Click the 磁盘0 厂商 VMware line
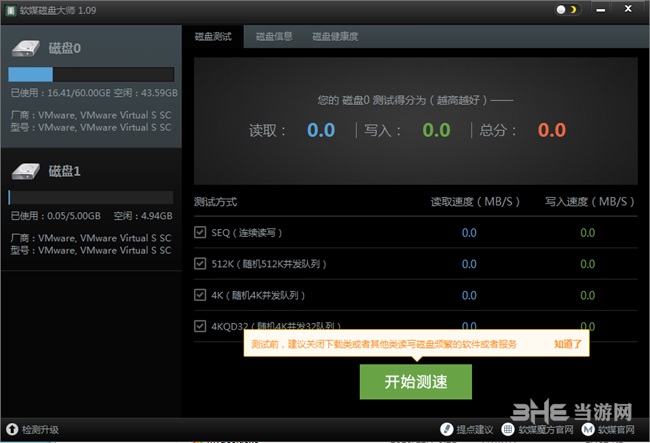The image size is (650, 443). pyautogui.click(x=91, y=115)
